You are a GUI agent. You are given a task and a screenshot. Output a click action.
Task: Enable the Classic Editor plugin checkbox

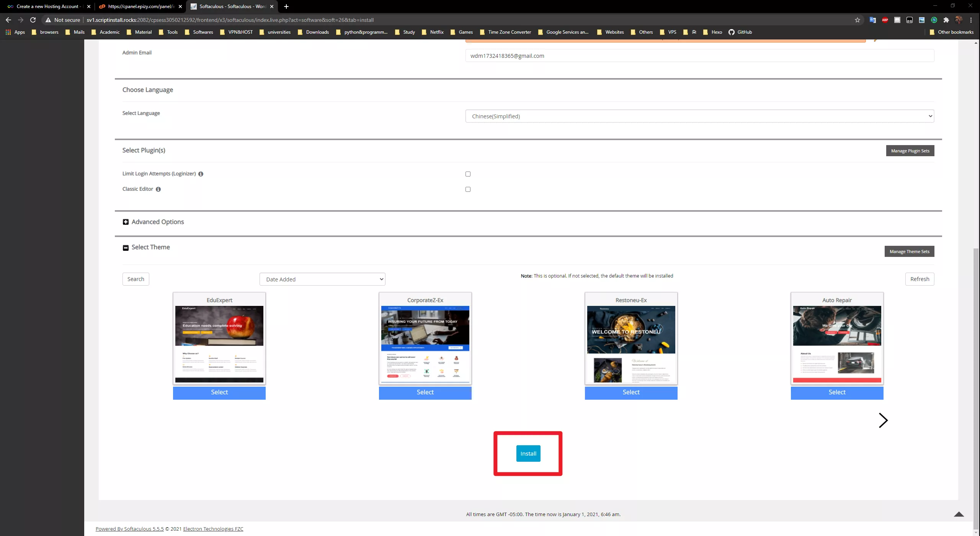click(x=468, y=189)
